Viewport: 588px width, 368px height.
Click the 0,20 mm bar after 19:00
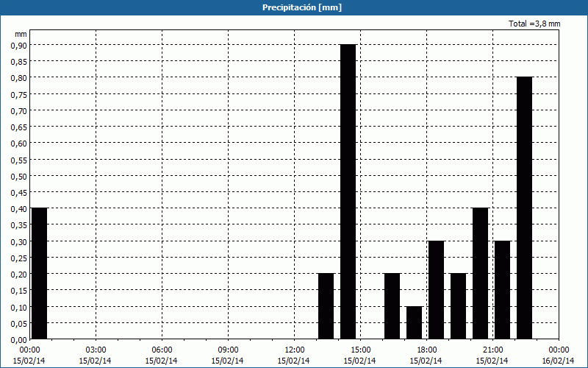(x=458, y=306)
